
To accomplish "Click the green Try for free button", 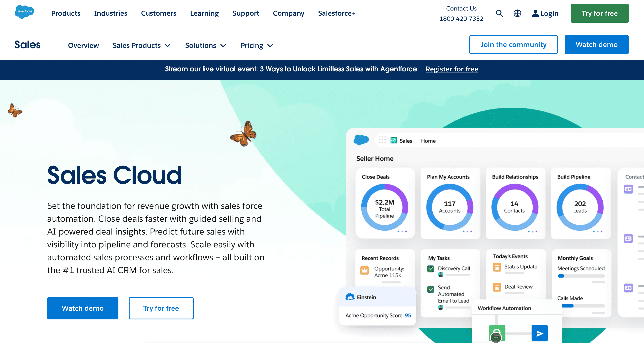I will click(600, 13).
